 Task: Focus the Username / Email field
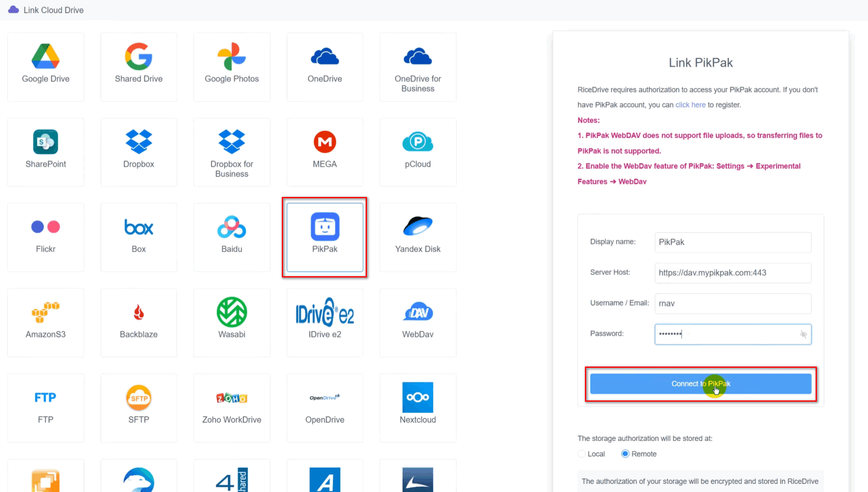pos(733,303)
